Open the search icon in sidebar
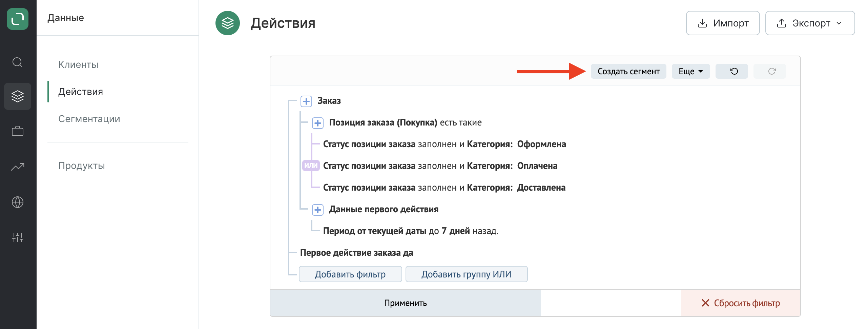This screenshot has height=329, width=868. [18, 62]
